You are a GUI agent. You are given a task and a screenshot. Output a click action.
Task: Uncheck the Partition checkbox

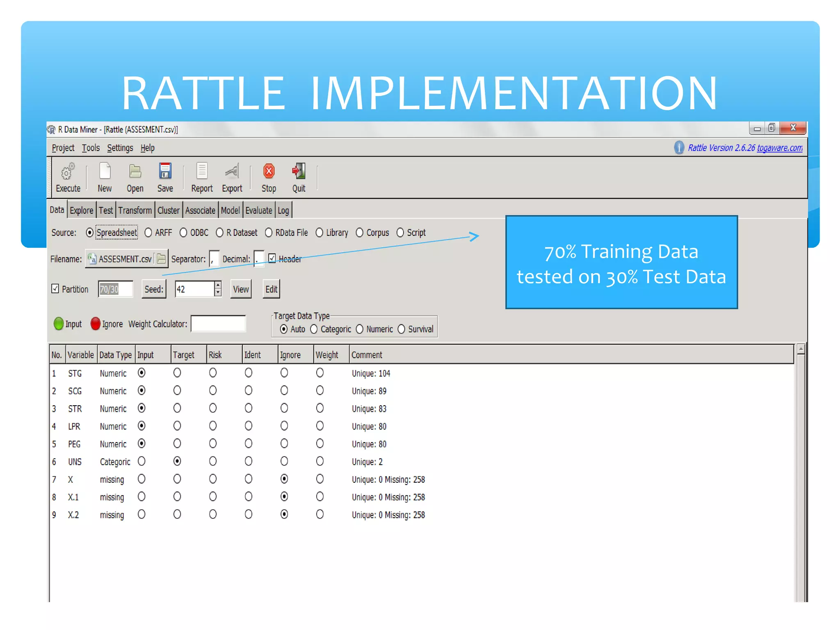pyautogui.click(x=55, y=289)
